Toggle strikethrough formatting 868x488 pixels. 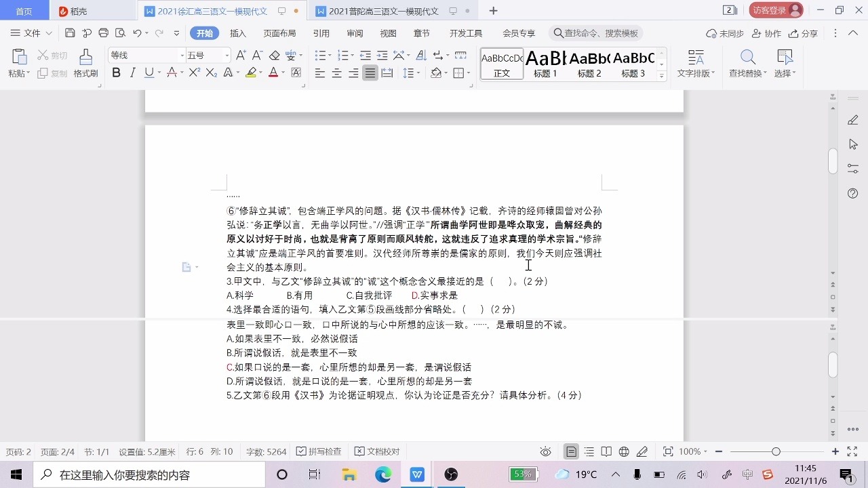coord(172,73)
